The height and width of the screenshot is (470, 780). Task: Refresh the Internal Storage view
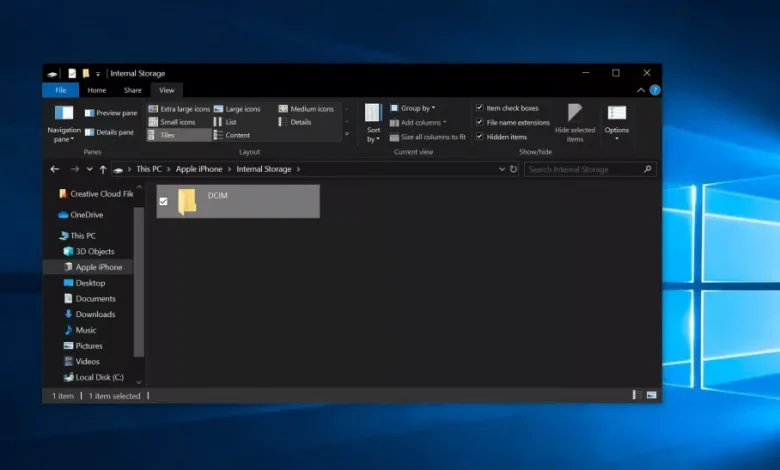coord(513,169)
